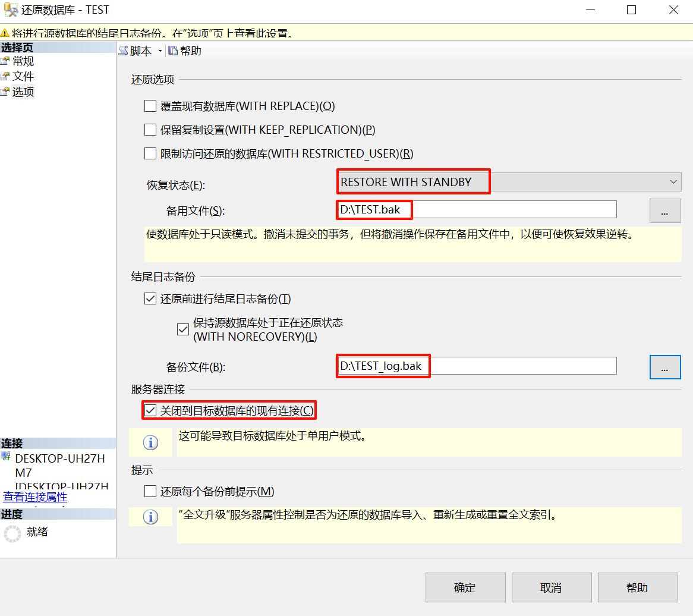Click info icon beside full-text upgrade note

click(151, 517)
